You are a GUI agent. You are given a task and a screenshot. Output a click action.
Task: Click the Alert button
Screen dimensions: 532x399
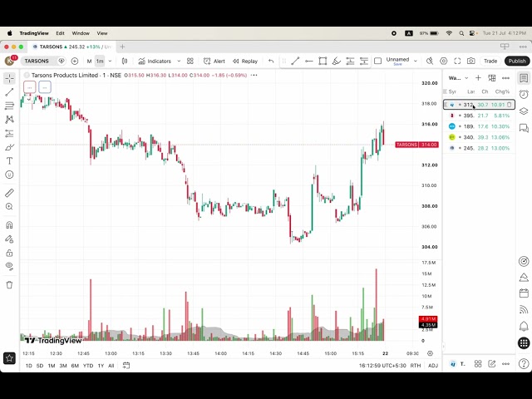[214, 61]
